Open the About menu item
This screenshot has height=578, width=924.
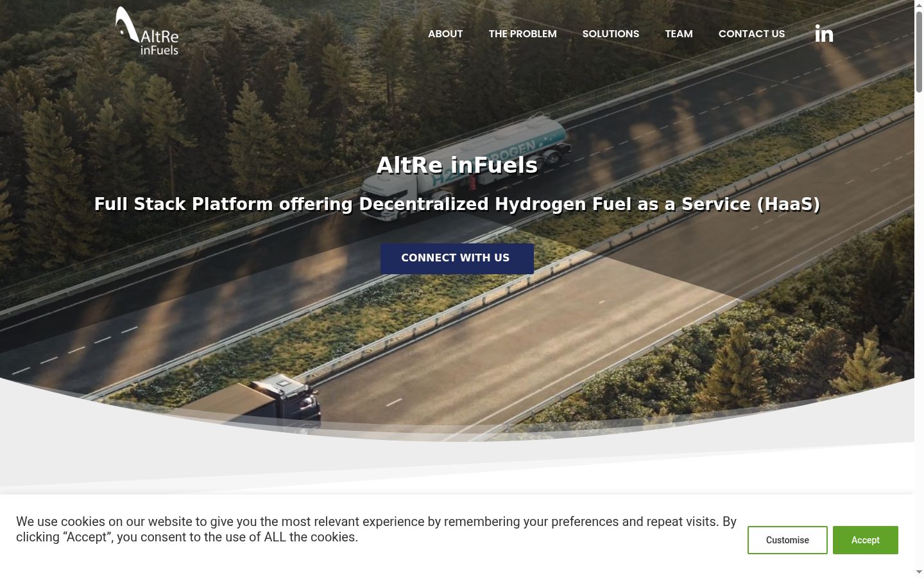pos(445,34)
